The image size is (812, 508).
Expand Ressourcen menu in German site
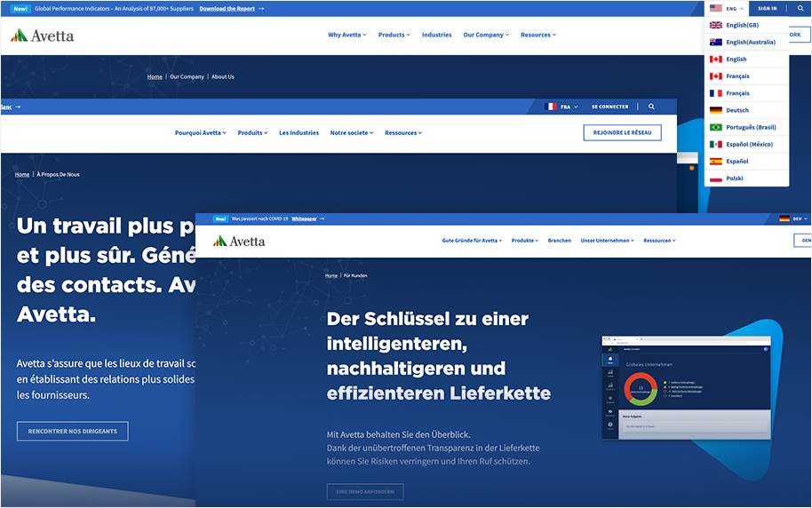[660, 241]
